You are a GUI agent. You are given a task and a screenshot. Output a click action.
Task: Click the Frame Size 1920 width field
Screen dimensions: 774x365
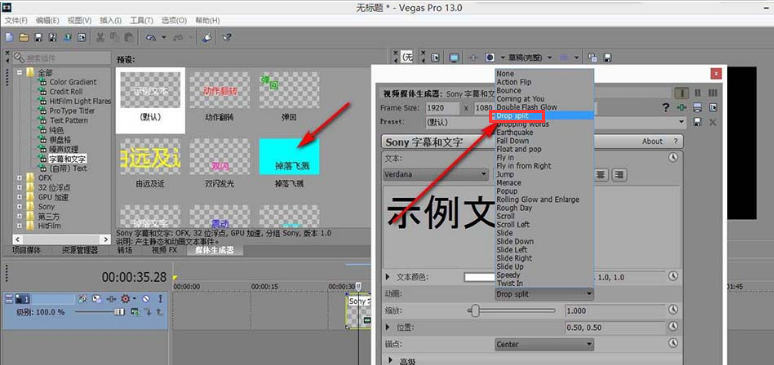click(442, 108)
